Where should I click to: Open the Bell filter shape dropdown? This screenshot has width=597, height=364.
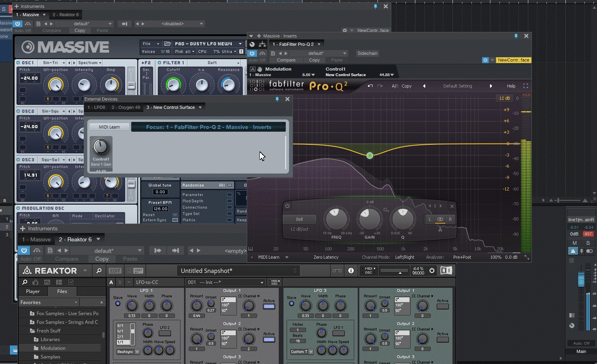click(300, 219)
